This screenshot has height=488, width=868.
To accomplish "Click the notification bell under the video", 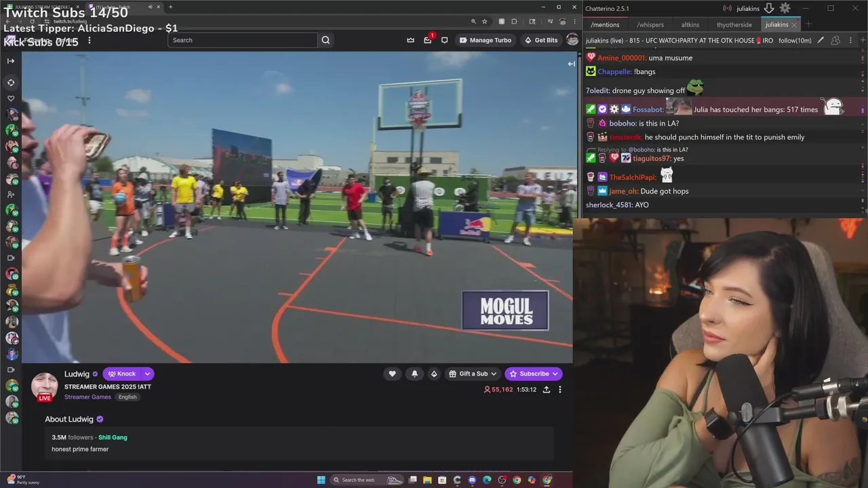I will pyautogui.click(x=414, y=373).
